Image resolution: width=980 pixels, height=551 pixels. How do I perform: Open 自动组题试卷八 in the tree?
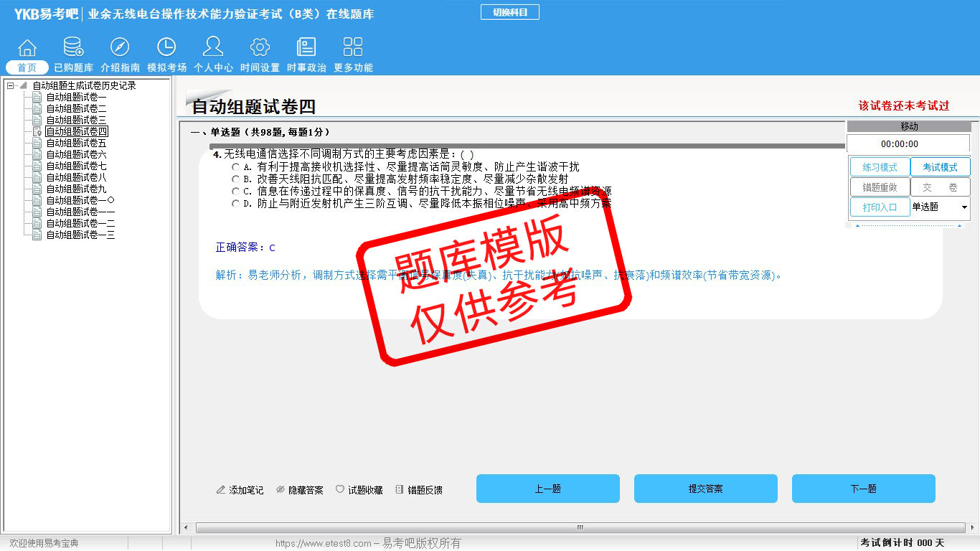click(77, 178)
